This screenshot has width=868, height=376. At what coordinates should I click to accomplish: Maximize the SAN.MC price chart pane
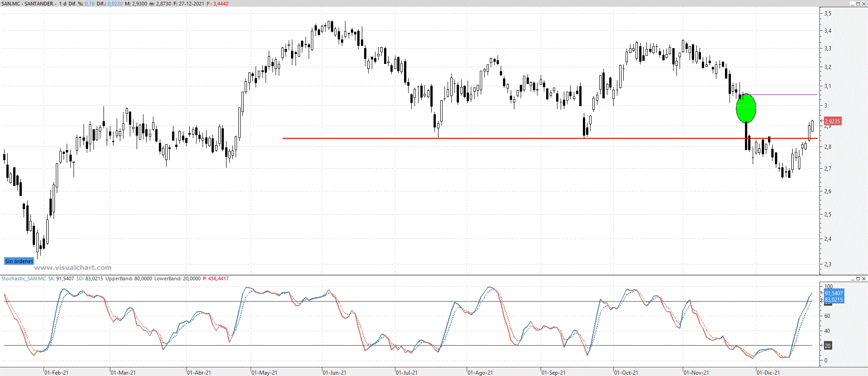point(858,4)
